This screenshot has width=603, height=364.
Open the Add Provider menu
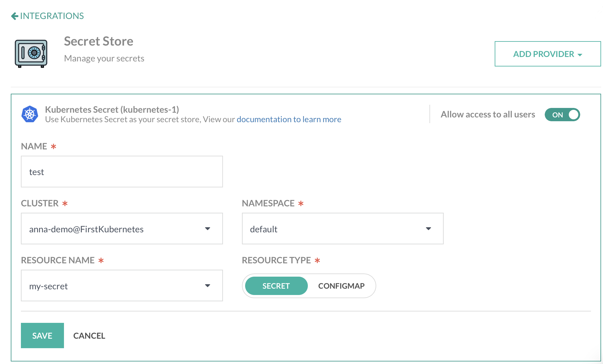pyautogui.click(x=547, y=54)
